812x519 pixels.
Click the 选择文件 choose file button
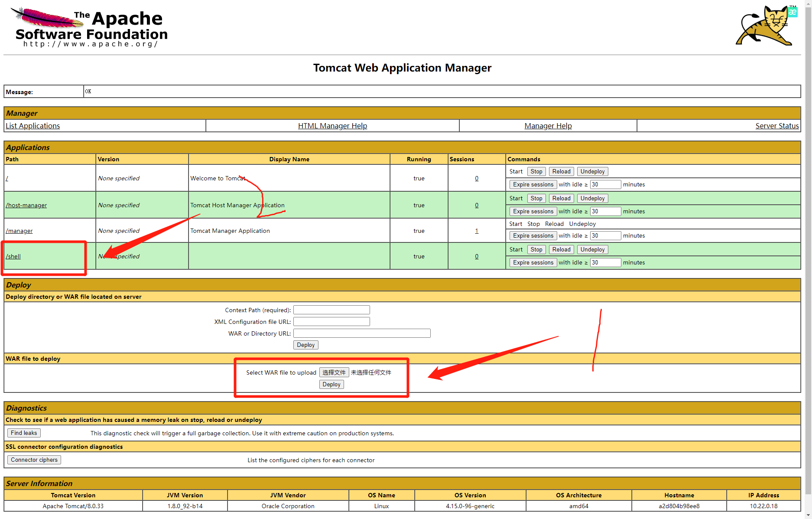[334, 372]
